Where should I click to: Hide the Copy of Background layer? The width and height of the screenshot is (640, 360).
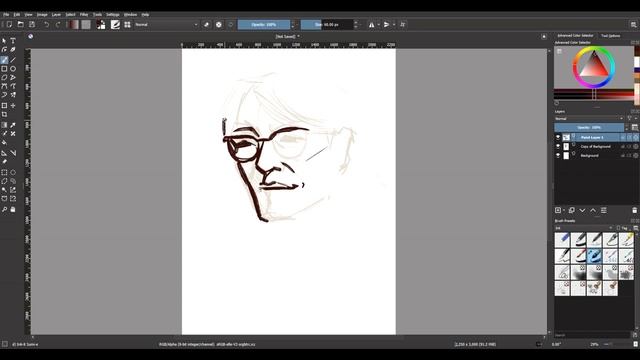tap(558, 146)
